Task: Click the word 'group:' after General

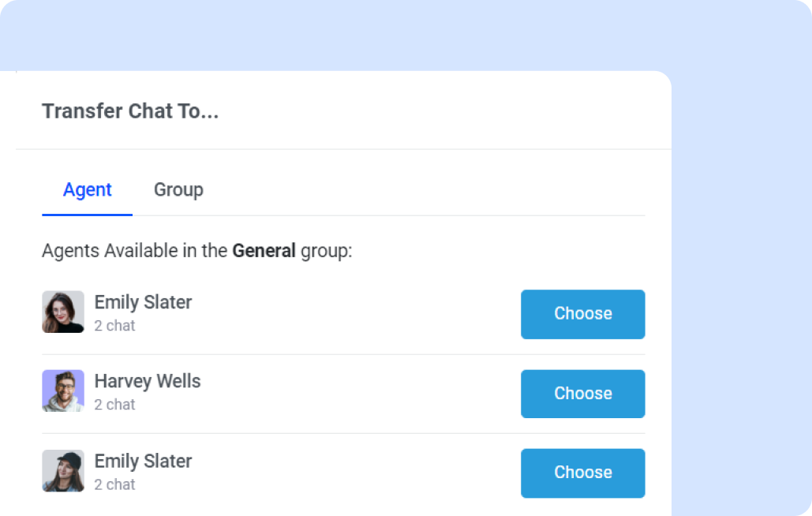Action: 326,252
